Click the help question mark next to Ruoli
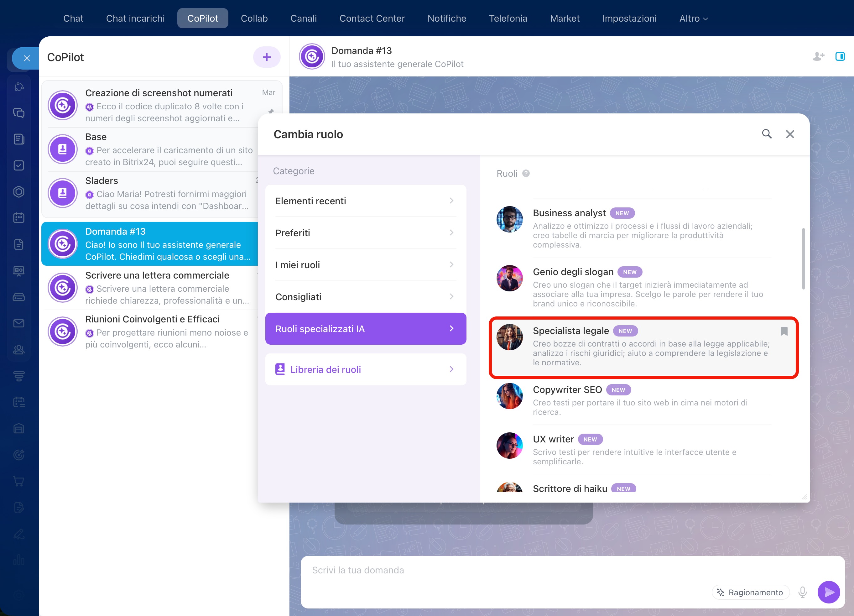This screenshot has height=616, width=854. coord(526,174)
